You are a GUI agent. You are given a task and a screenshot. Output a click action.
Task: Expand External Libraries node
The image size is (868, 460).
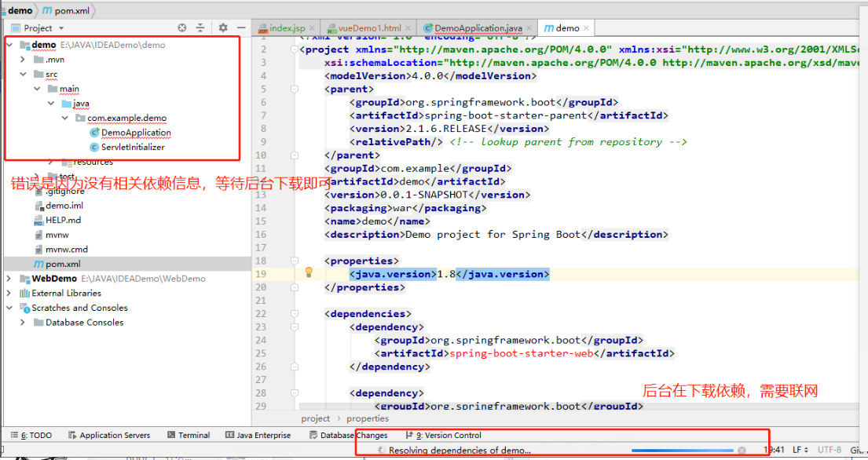pos(9,294)
